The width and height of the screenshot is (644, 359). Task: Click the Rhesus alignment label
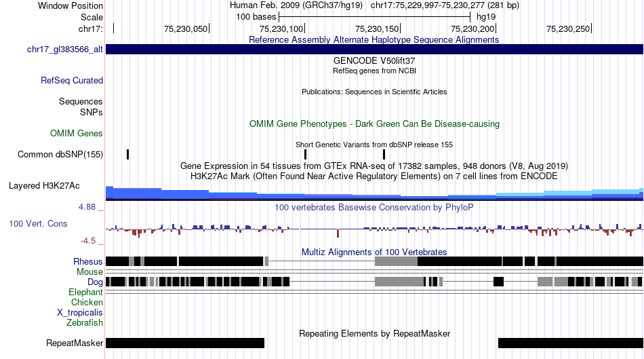88,261
